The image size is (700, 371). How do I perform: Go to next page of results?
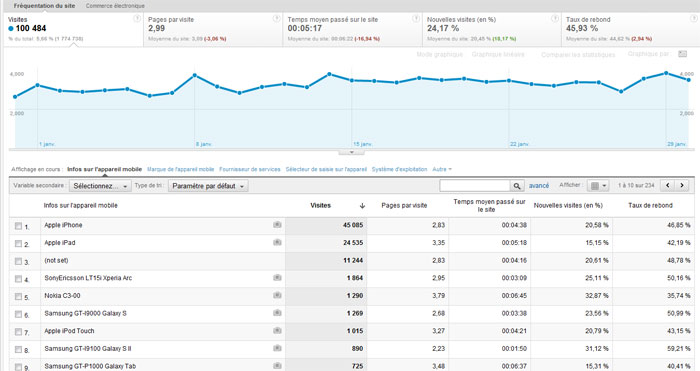click(682, 185)
